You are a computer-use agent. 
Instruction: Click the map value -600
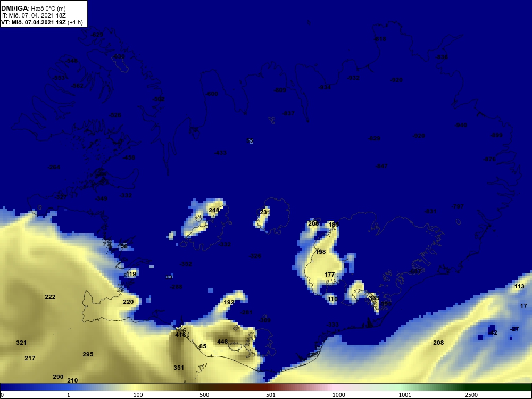[212, 94]
